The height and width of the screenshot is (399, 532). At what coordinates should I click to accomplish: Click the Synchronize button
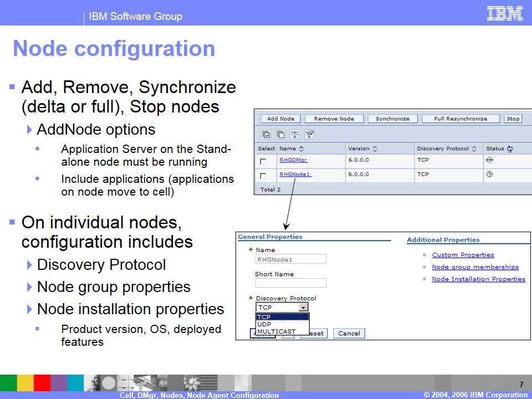[392, 119]
